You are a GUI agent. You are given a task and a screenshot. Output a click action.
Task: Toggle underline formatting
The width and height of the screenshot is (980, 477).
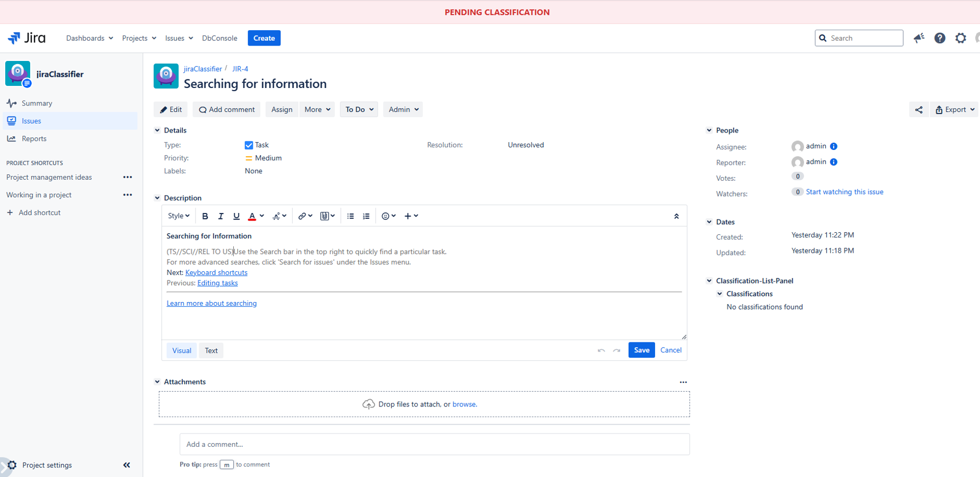pos(236,216)
